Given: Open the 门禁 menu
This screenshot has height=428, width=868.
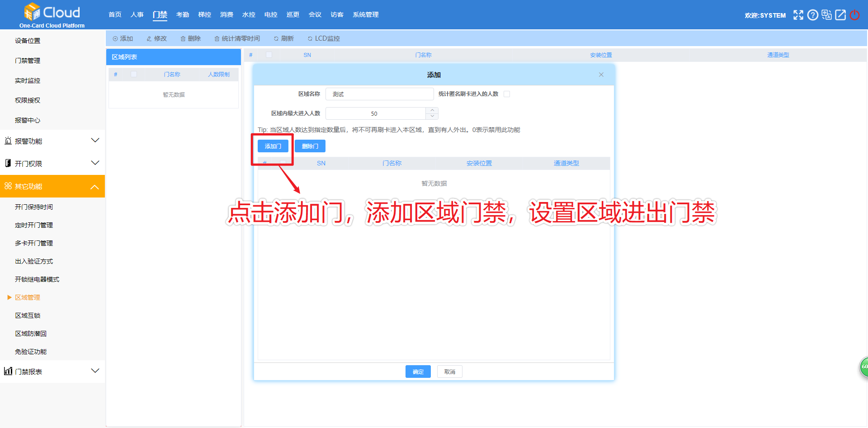Looking at the screenshot, I should pyautogui.click(x=160, y=14).
